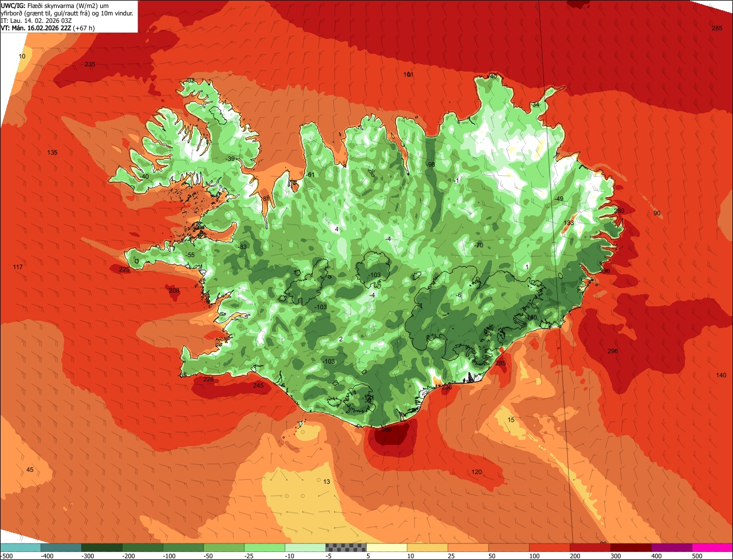
Task: Select the light orange 25 to 50 swatch
Action: pos(468,547)
